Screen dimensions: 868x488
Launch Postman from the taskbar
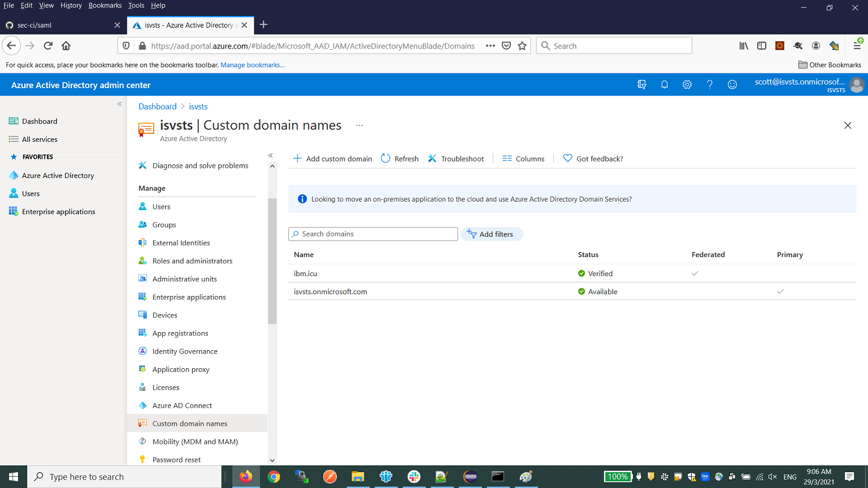click(x=329, y=477)
